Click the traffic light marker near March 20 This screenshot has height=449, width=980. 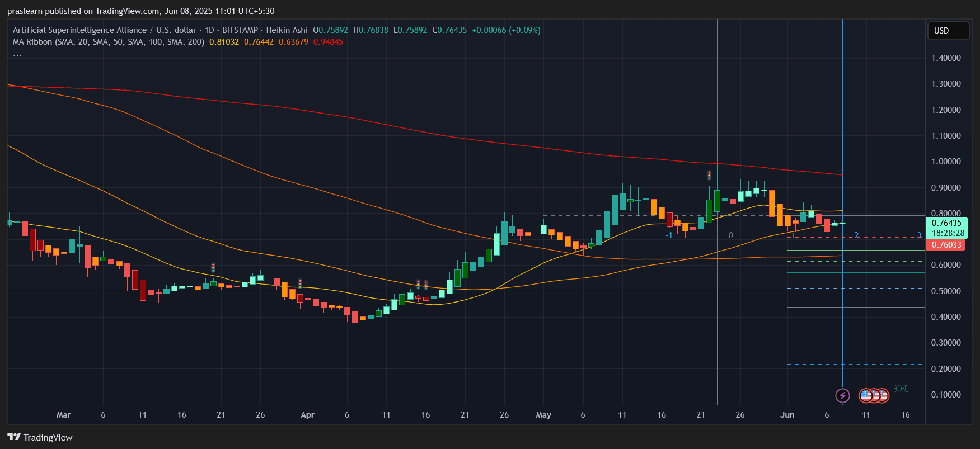[213, 268]
